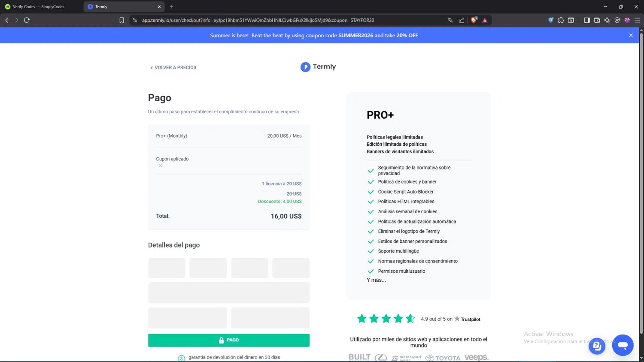Click the Termly logo
The height and width of the screenshot is (362, 644).
[318, 67]
